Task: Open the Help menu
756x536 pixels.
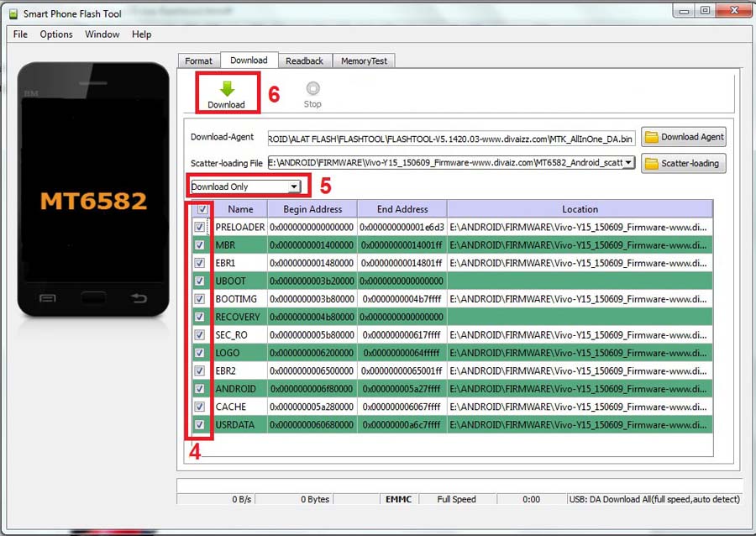Action: [x=141, y=34]
